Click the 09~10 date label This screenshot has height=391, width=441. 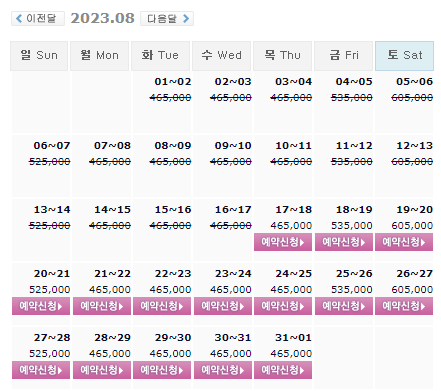coord(233,146)
